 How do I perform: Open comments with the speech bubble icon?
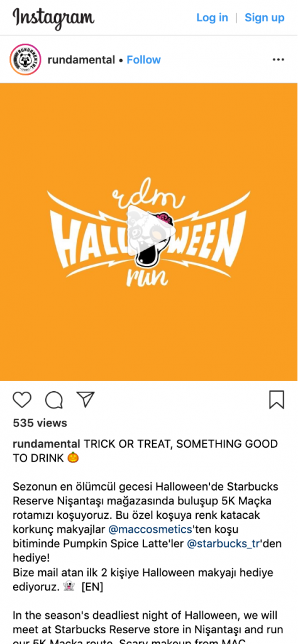pyautogui.click(x=54, y=399)
